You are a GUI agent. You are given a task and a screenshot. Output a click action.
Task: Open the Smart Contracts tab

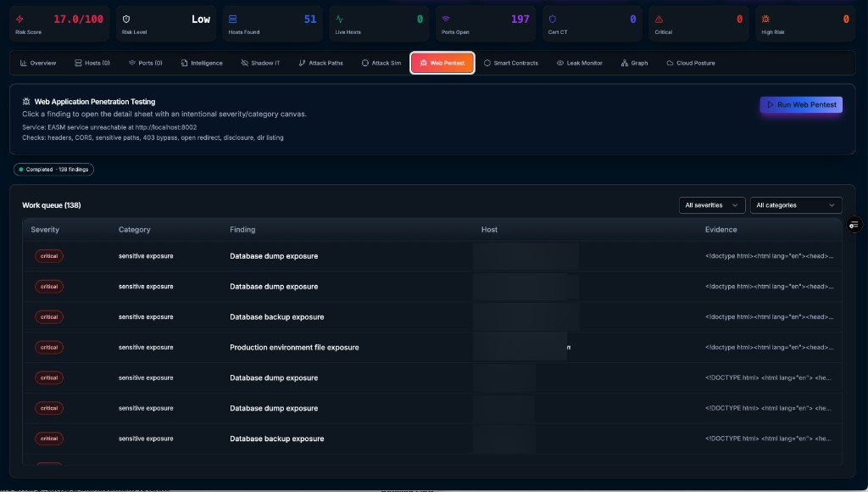pyautogui.click(x=511, y=63)
